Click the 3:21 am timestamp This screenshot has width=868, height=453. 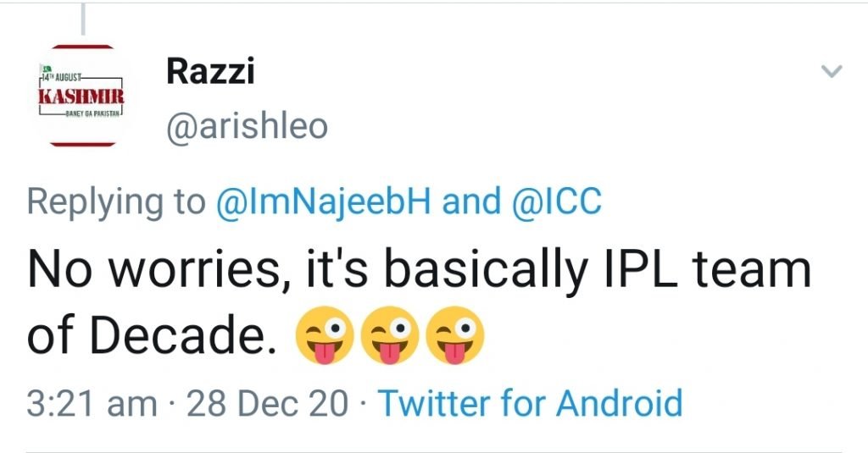(x=92, y=403)
